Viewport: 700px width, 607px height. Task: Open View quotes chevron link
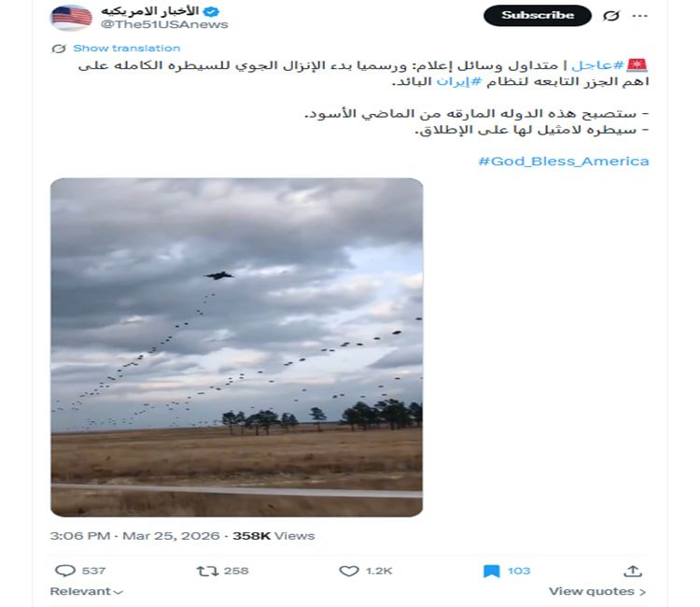[597, 591]
